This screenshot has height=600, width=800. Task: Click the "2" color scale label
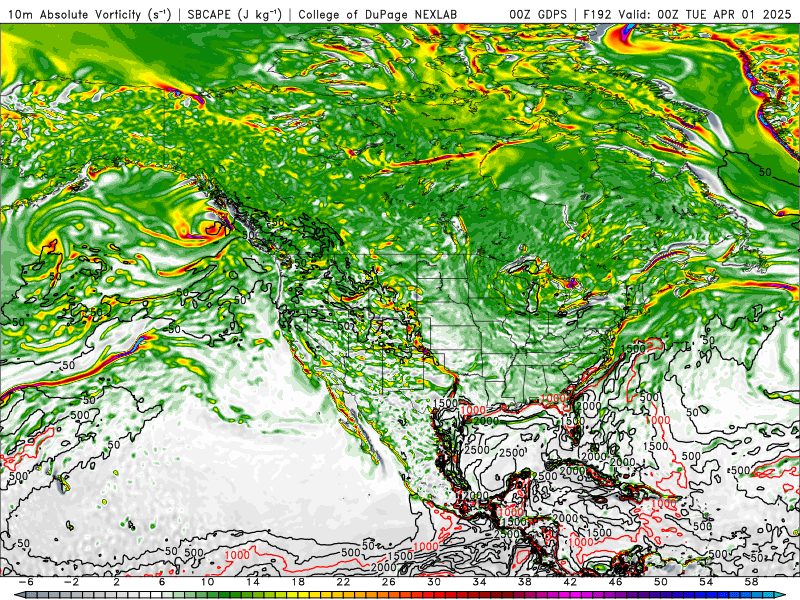[x=116, y=582]
